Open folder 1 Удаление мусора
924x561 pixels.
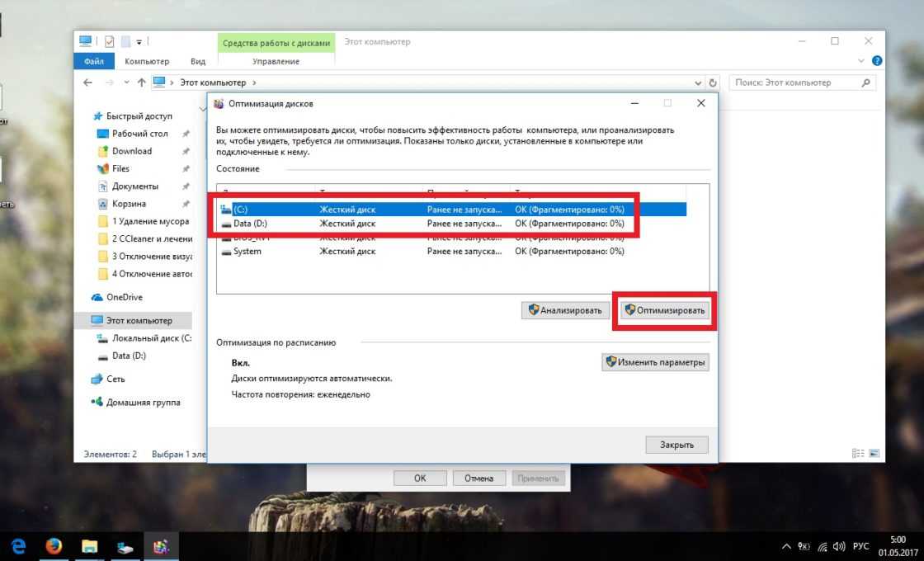(144, 221)
